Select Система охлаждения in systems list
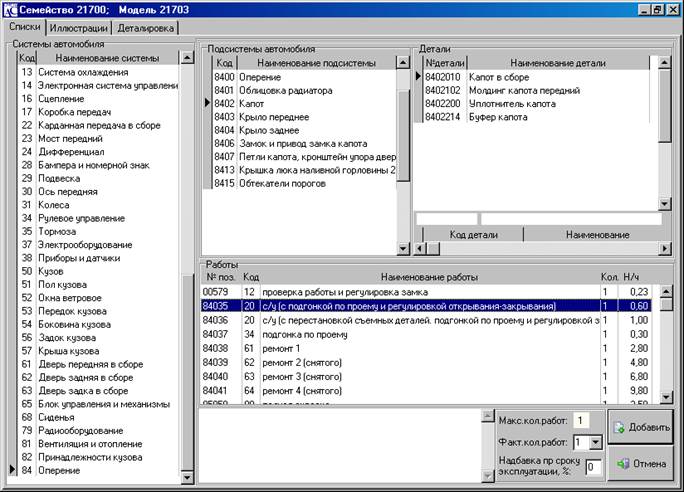 click(83, 73)
